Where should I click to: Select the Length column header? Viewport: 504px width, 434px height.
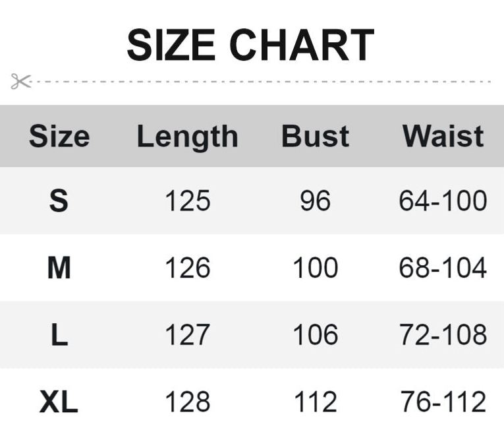[187, 137]
